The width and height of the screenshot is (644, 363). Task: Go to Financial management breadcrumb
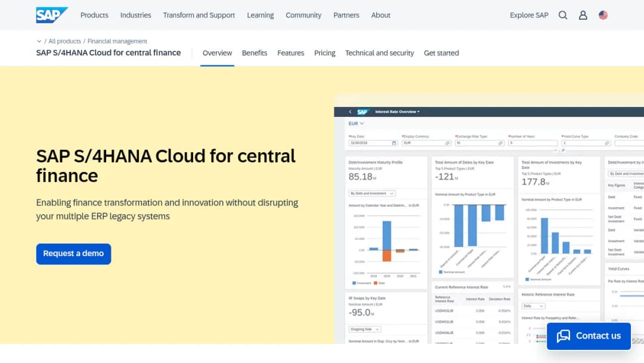pos(117,41)
